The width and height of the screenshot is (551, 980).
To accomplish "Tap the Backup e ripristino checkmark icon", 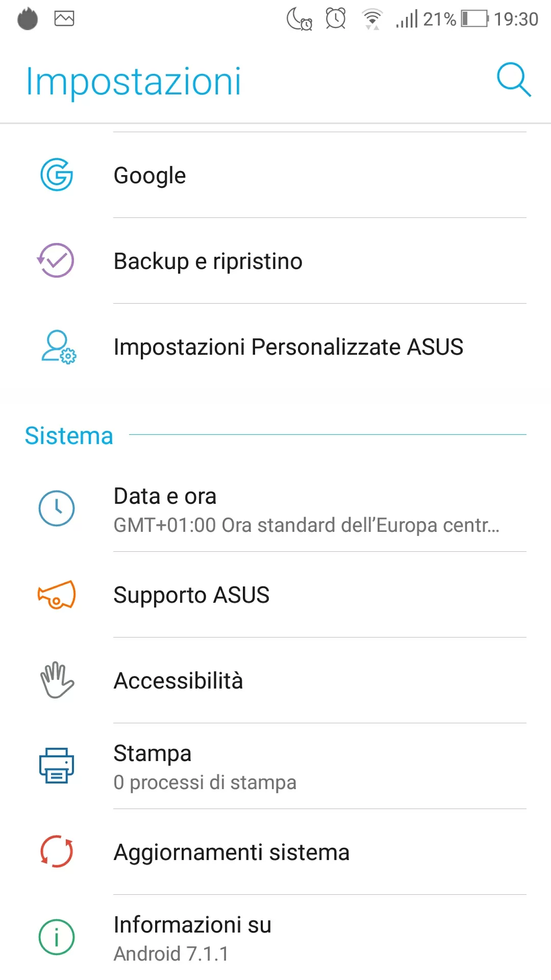I will pyautogui.click(x=56, y=260).
